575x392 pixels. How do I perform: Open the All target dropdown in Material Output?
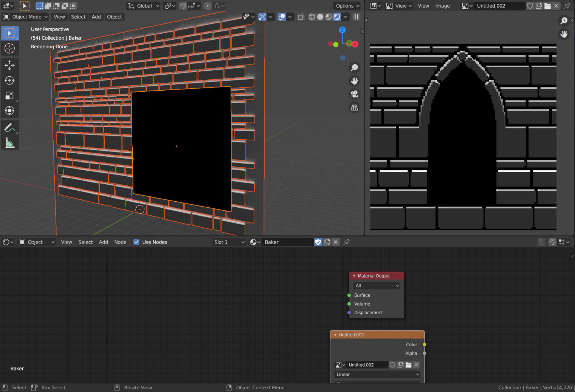(x=377, y=286)
